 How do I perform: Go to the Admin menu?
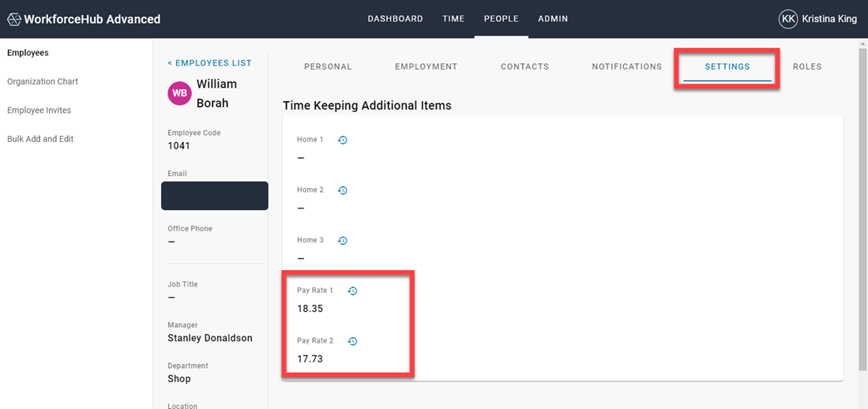pyautogui.click(x=553, y=19)
